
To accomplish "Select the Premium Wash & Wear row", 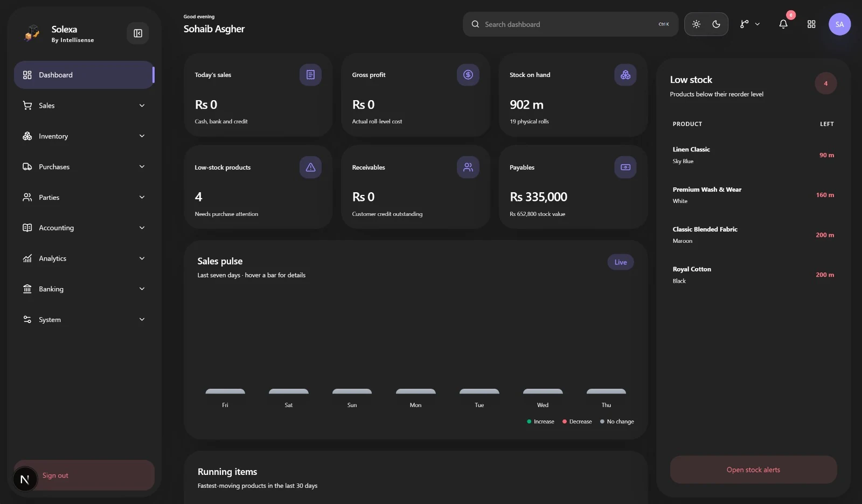I will tap(753, 195).
